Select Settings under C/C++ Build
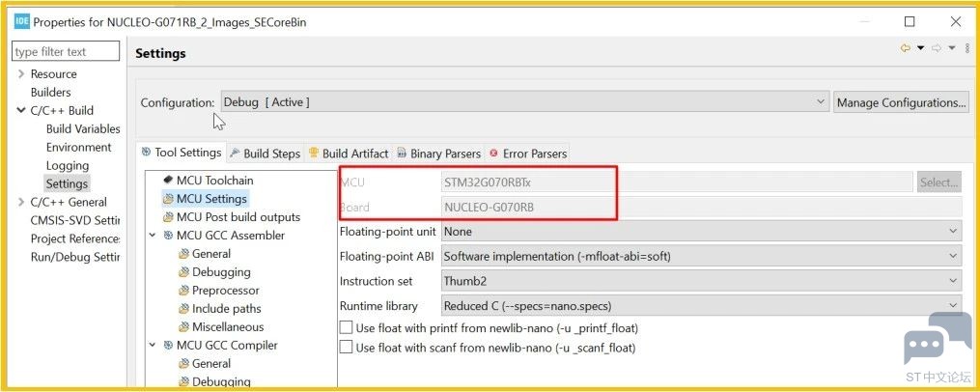This screenshot has height=392, width=980. [67, 183]
